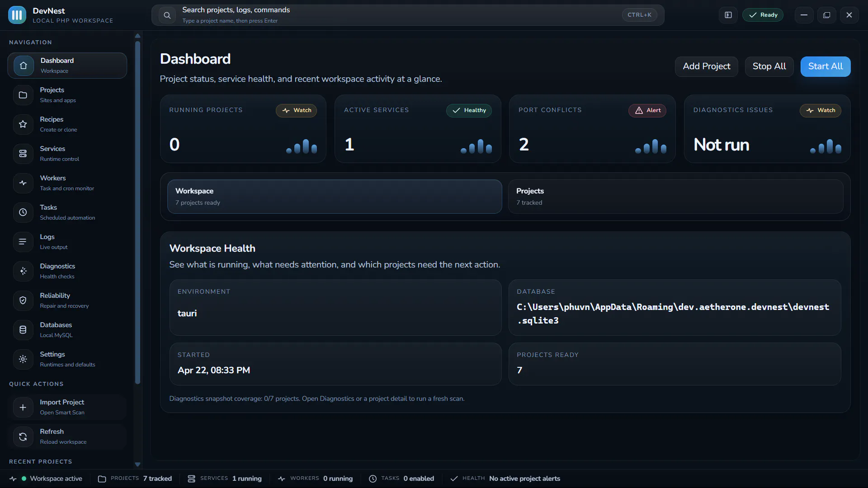Click Refresh Reload workspace action
The height and width of the screenshot is (488, 868).
point(67,436)
